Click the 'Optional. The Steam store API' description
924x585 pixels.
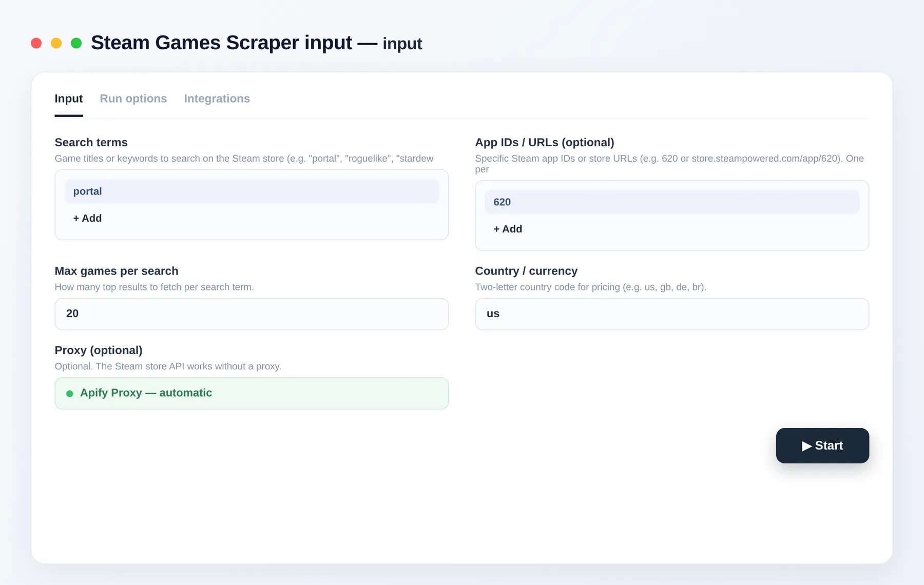pos(168,366)
